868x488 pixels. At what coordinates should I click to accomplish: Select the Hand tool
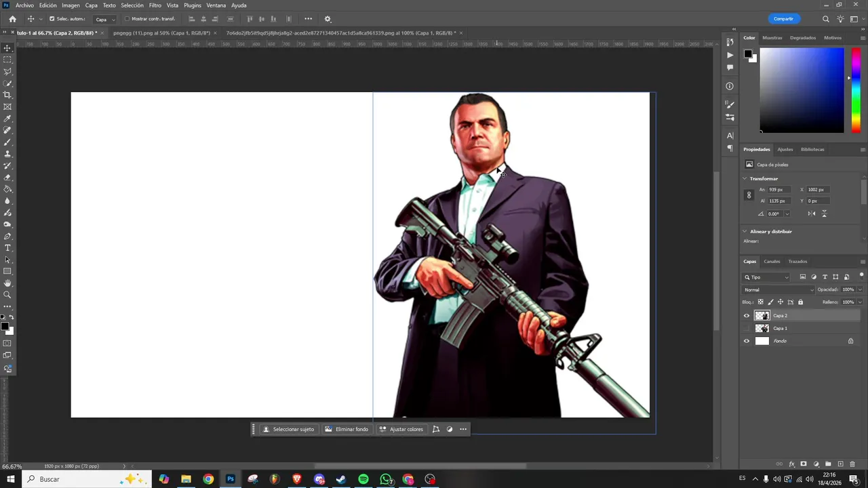7,283
